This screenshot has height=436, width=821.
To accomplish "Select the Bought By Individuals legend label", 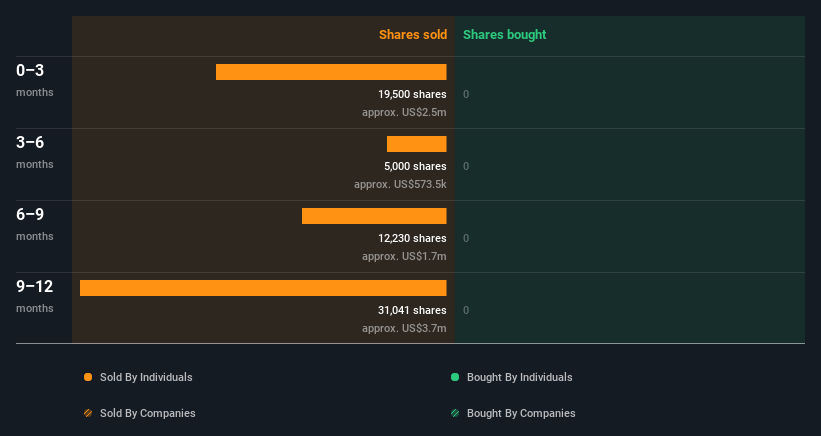I will (519, 377).
